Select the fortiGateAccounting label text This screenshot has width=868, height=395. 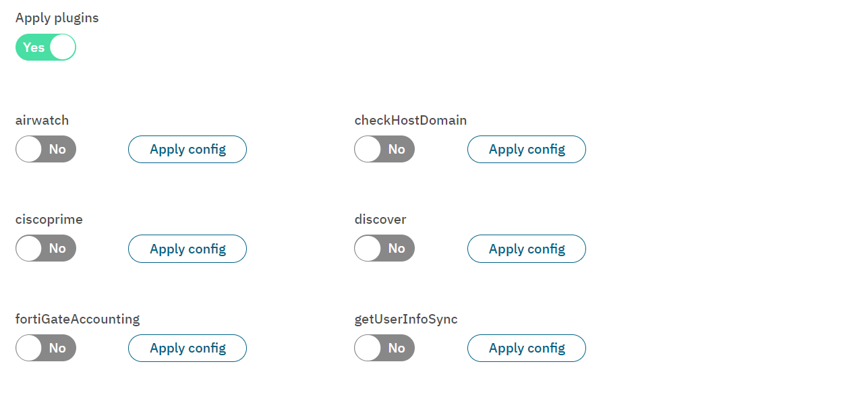[78, 320]
